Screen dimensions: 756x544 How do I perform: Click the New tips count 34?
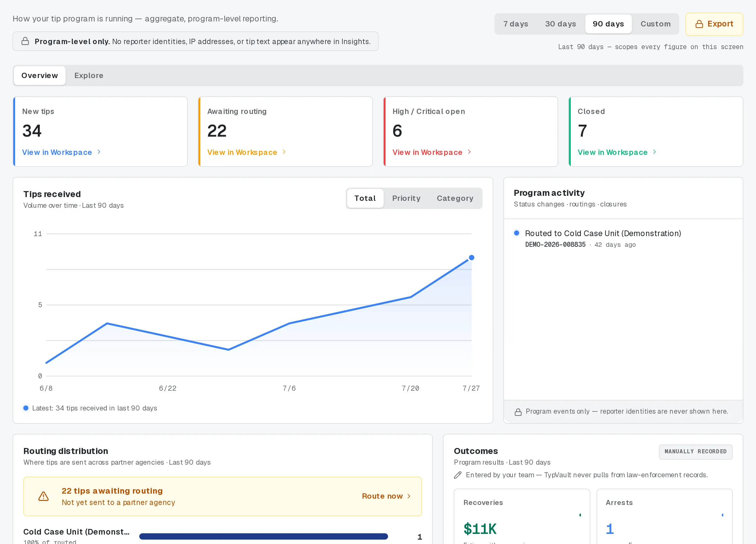(x=32, y=131)
